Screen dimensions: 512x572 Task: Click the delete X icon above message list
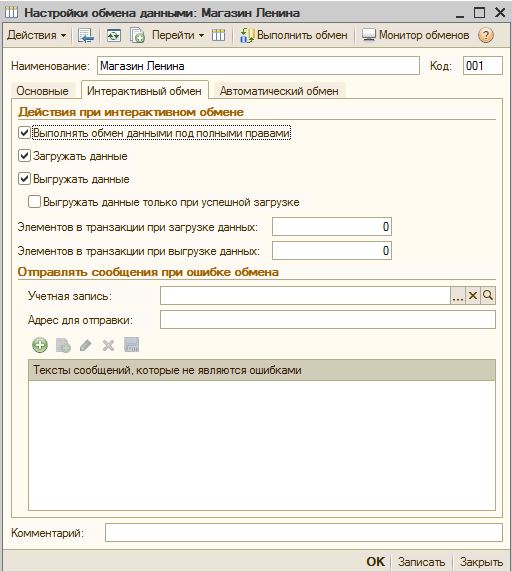coord(108,345)
